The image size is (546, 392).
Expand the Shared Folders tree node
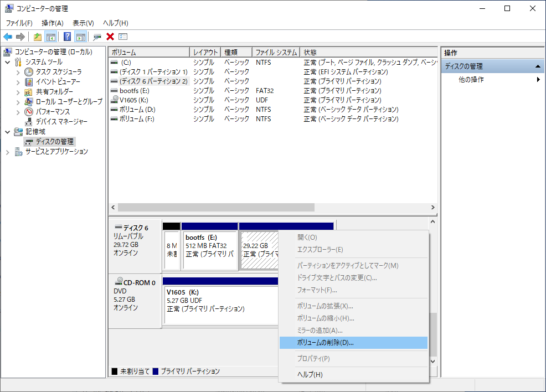pos(18,92)
